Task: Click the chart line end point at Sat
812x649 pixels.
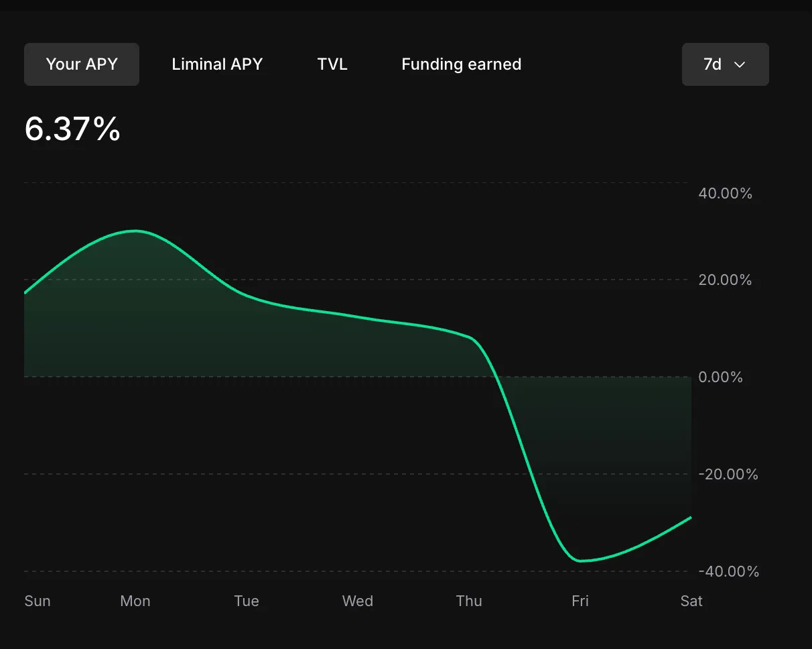Action: click(690, 518)
